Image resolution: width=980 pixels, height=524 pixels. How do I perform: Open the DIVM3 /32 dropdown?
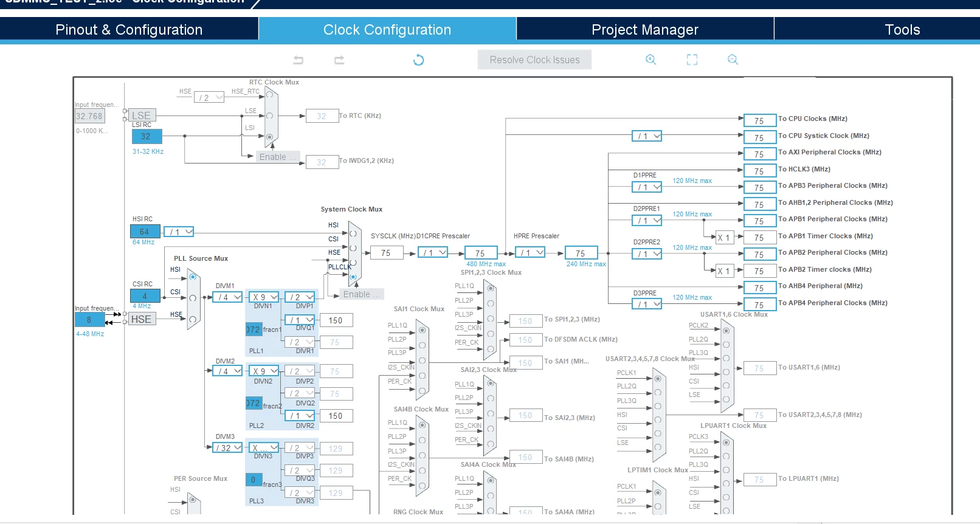pos(227,448)
